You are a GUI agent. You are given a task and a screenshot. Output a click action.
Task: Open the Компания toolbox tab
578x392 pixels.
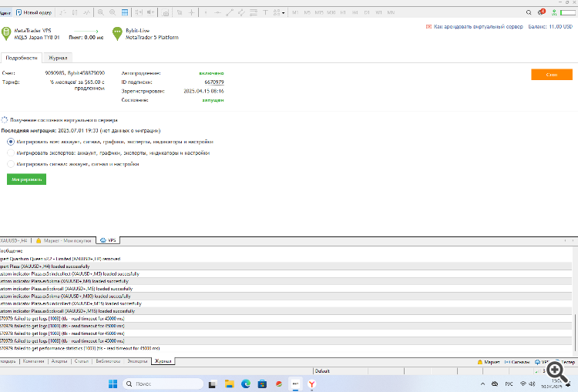[x=33, y=361]
